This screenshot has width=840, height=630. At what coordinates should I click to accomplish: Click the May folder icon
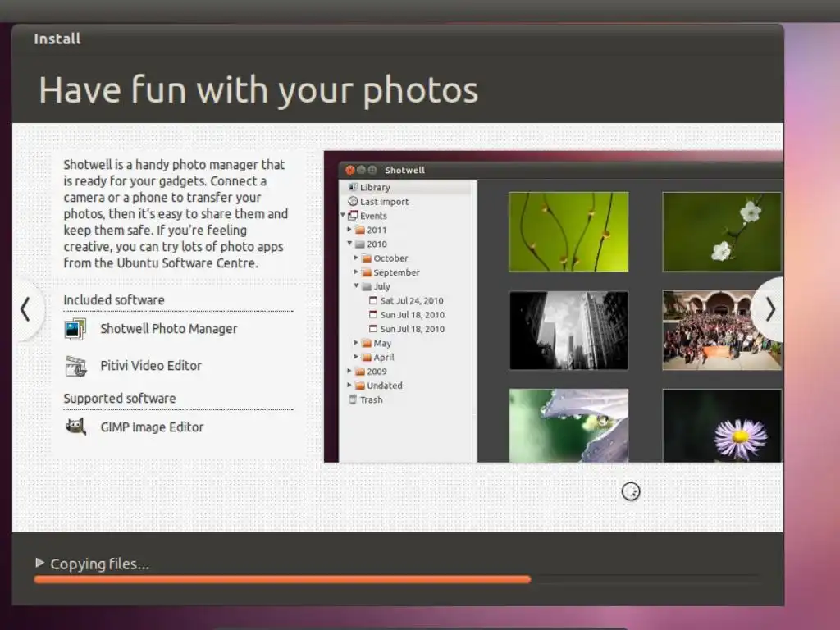(367, 343)
